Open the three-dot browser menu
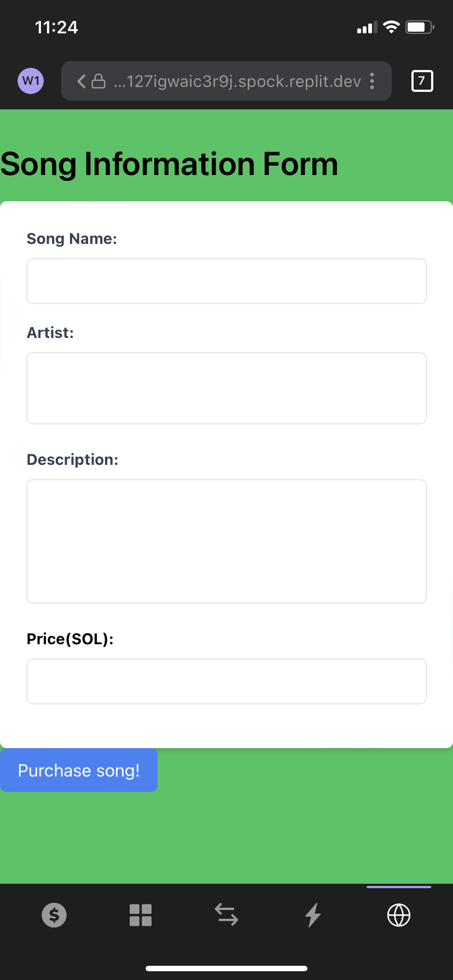 tap(372, 81)
